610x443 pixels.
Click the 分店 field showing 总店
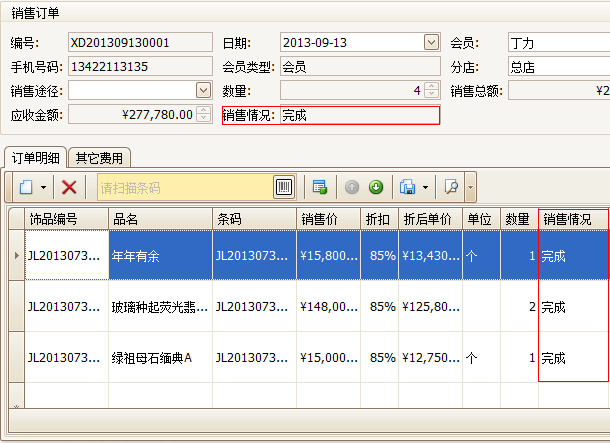(x=559, y=67)
